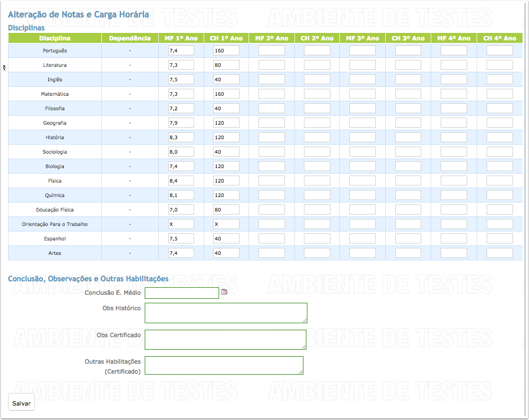Click the MF 1º Ano field for Física

[181, 181]
